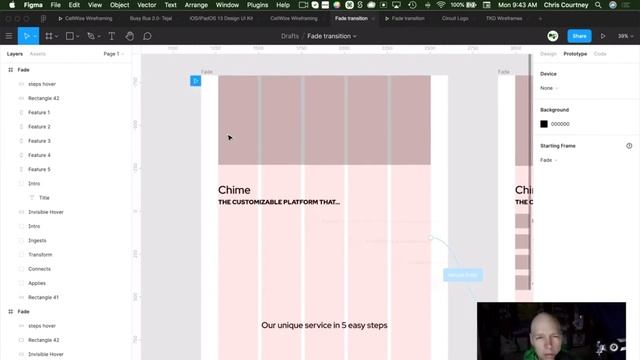Select the Feature 4 layer

tap(39, 155)
